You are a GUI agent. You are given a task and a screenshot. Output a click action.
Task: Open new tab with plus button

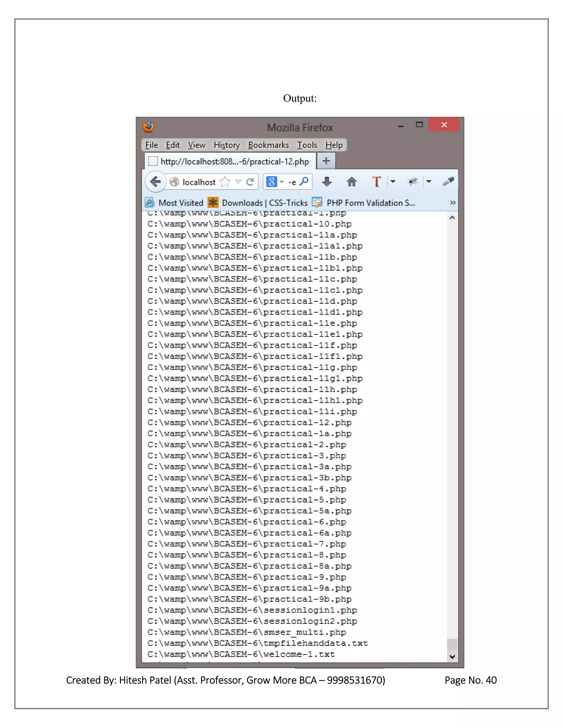tap(326, 161)
